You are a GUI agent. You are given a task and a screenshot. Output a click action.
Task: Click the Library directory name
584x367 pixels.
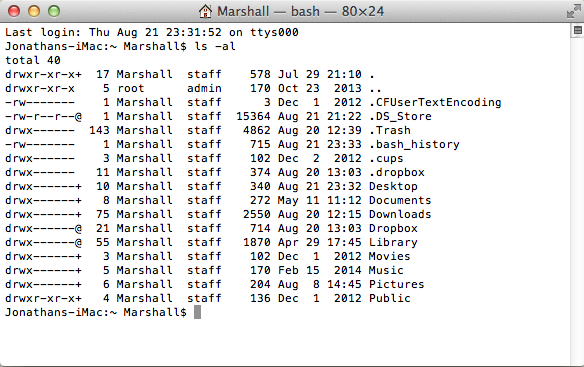[x=393, y=242]
